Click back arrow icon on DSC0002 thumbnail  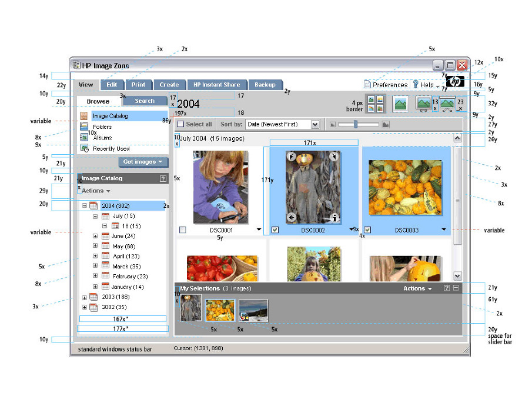click(x=292, y=217)
